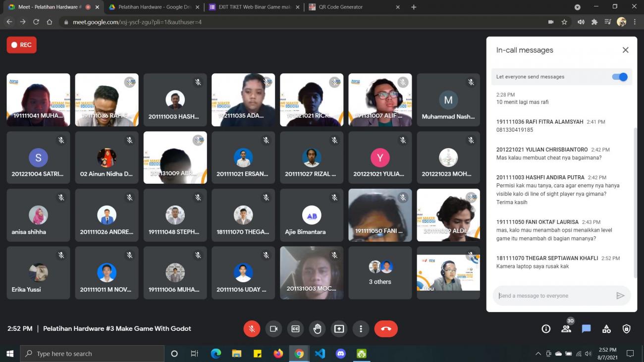Unmute the microphone in call controls
This screenshot has height=362, width=644.
pos(252,329)
